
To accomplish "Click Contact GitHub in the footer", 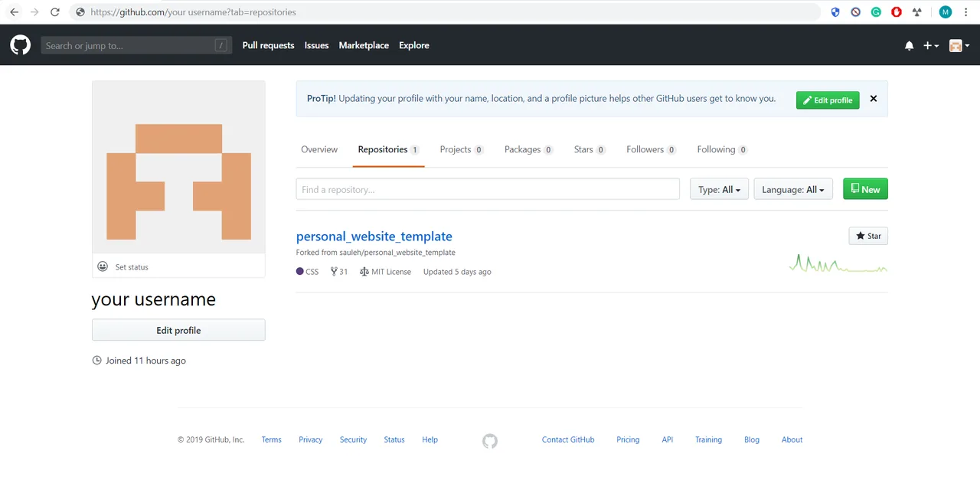I will (x=568, y=440).
